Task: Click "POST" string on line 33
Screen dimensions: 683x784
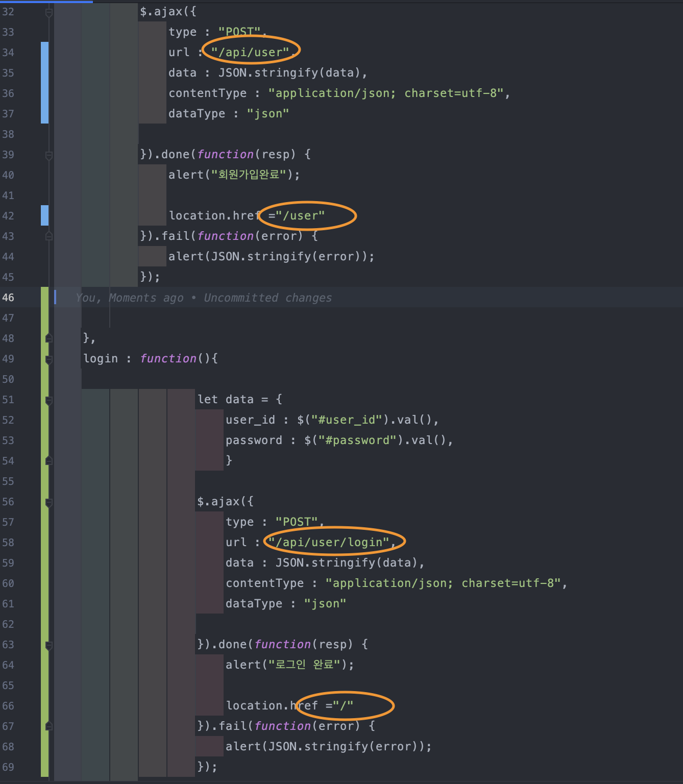Action: pyautogui.click(x=239, y=32)
